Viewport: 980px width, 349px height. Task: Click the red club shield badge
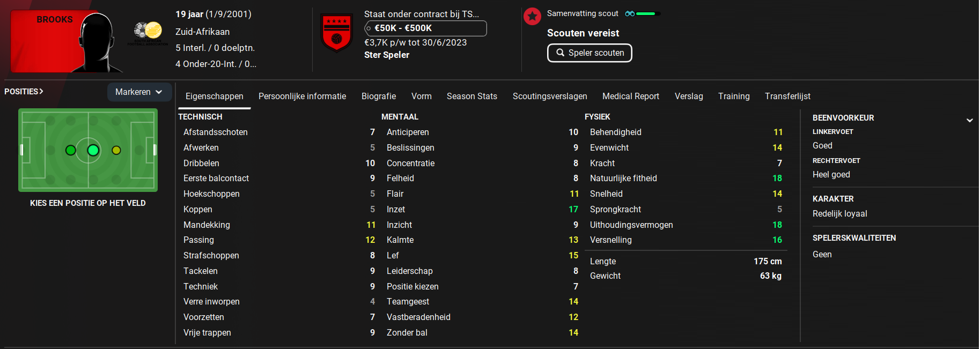(x=337, y=33)
